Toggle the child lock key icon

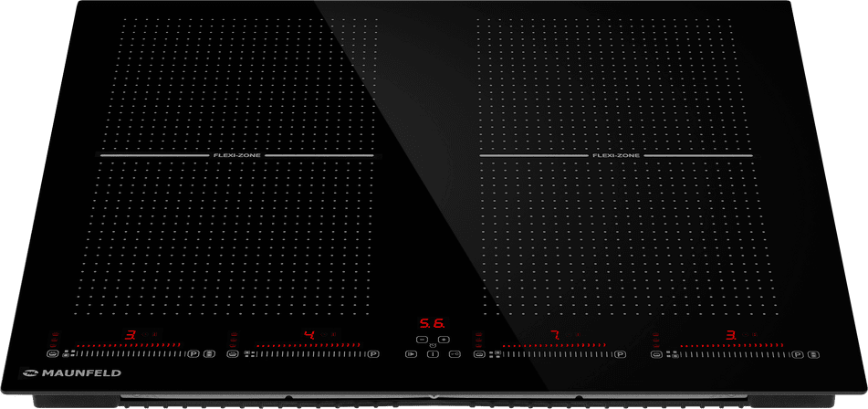455,353
